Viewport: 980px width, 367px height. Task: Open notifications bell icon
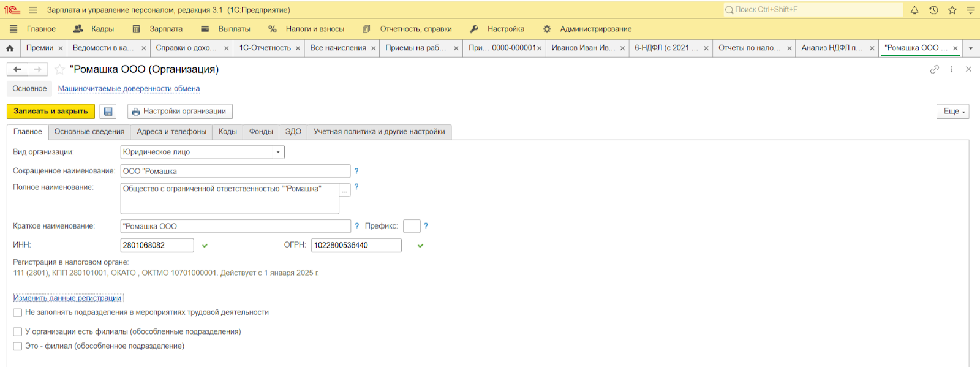914,10
